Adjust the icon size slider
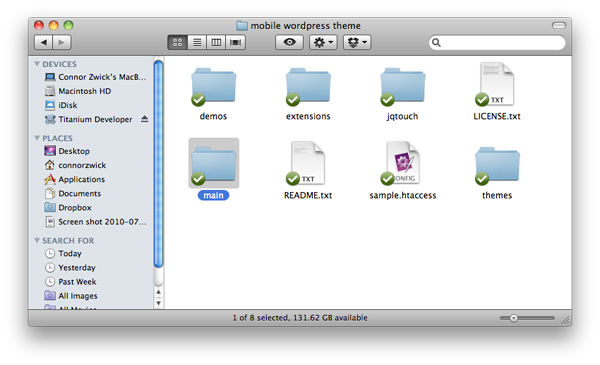 [x=514, y=318]
